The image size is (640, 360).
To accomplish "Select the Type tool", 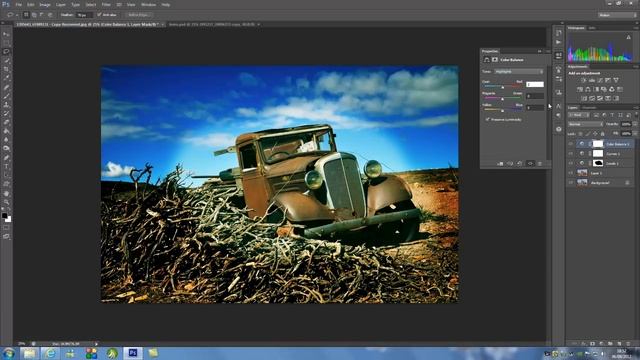I will (x=6, y=167).
